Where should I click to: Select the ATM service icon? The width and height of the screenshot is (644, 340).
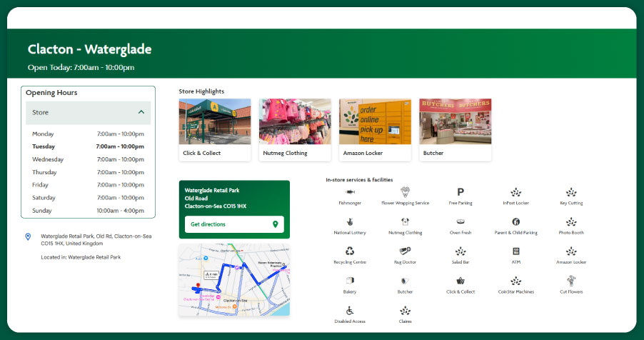click(x=515, y=251)
